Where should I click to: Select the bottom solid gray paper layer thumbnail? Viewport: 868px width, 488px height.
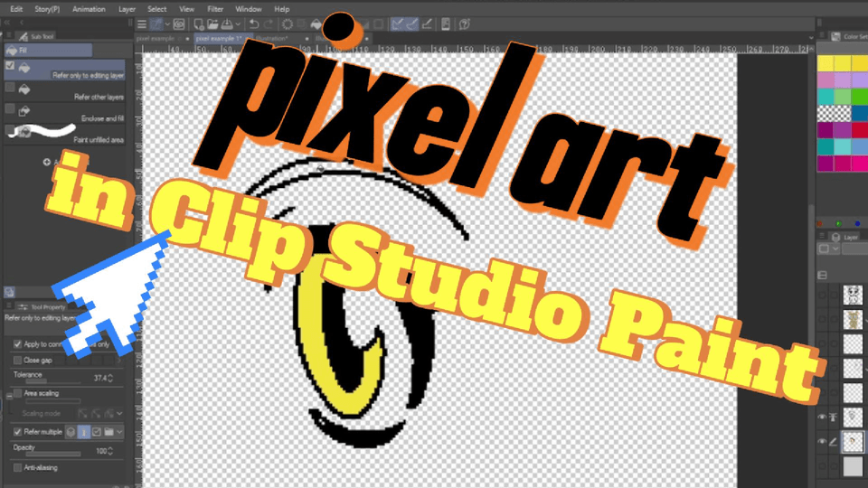853,466
